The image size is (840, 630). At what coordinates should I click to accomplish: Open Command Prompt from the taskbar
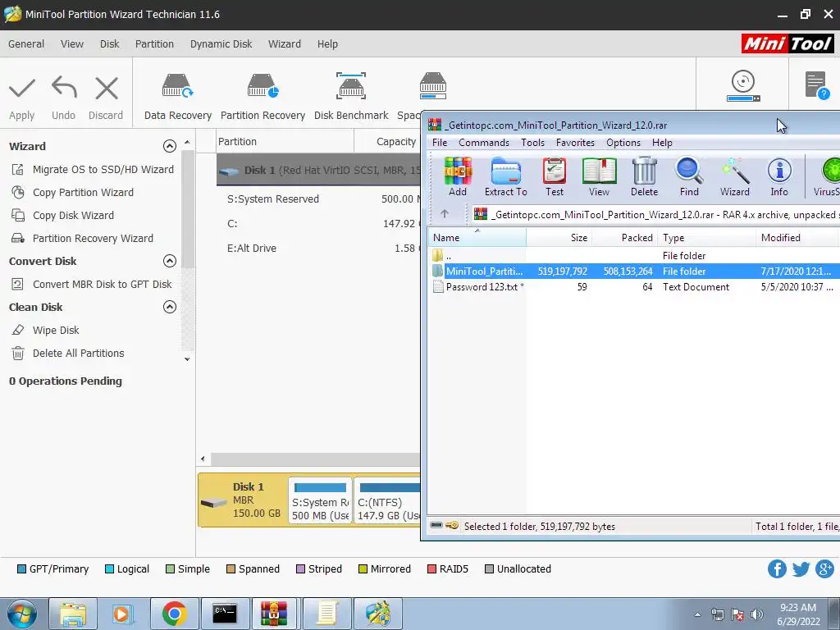(x=225, y=614)
